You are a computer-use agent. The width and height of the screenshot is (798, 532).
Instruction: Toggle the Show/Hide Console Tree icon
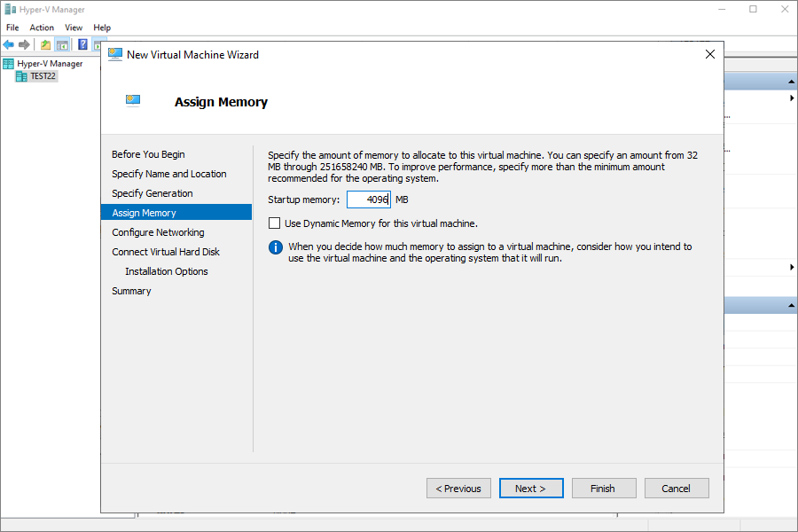63,45
